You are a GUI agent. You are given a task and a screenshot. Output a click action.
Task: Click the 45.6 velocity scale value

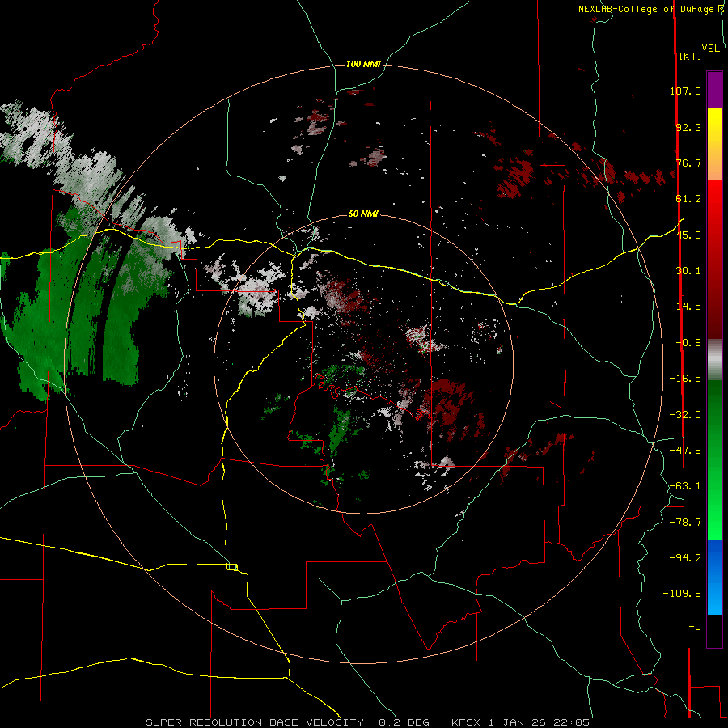[688, 235]
